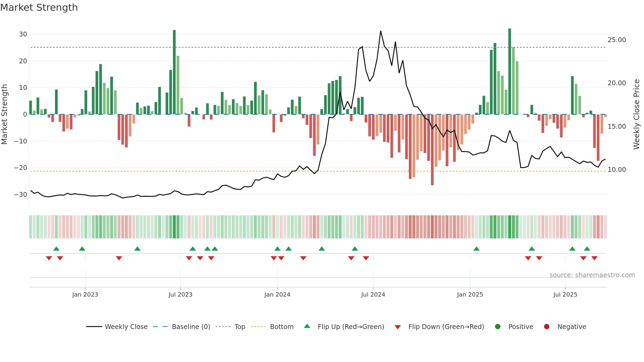Click the Flip Up marker just after Jan 2025
Screen dimensions: 644x362
tap(476, 249)
